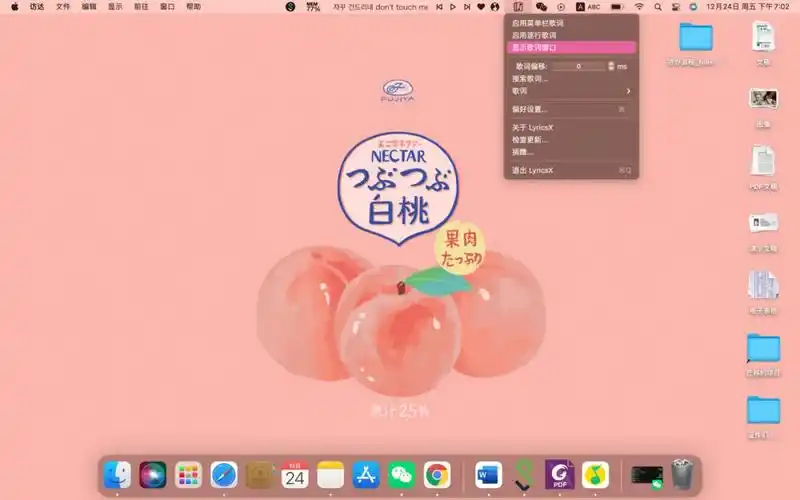Enable 启用菜单栏歌词 option
Viewport: 800px width, 500px height.
571,23
